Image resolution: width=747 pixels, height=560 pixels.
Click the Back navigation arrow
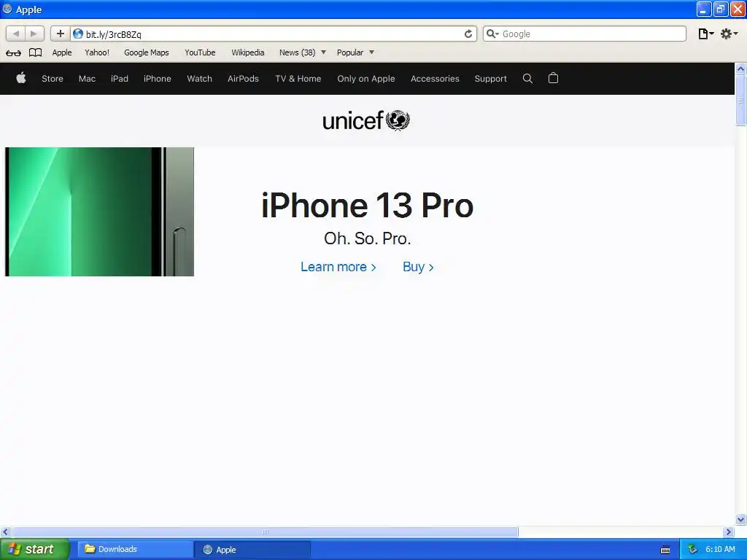coord(16,34)
